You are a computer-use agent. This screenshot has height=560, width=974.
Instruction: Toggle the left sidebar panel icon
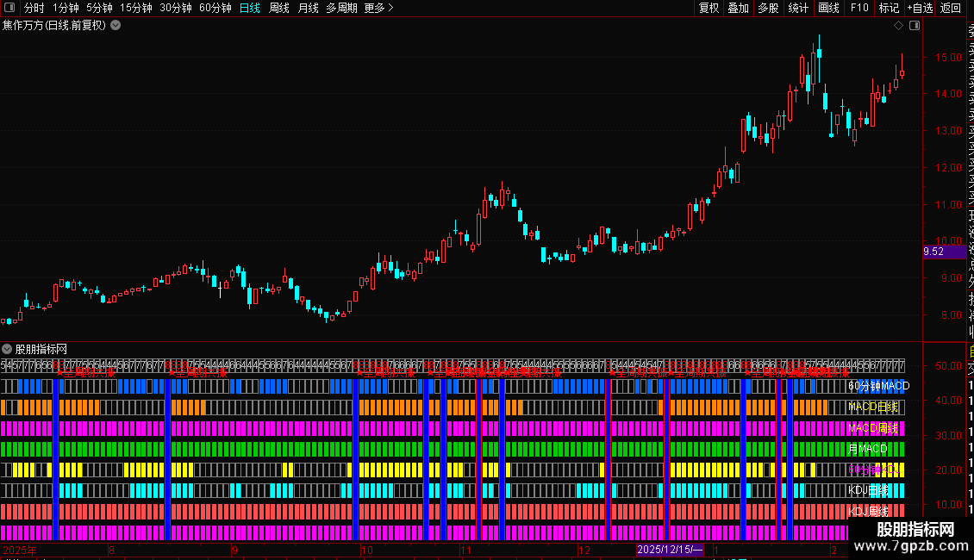[x=9, y=8]
